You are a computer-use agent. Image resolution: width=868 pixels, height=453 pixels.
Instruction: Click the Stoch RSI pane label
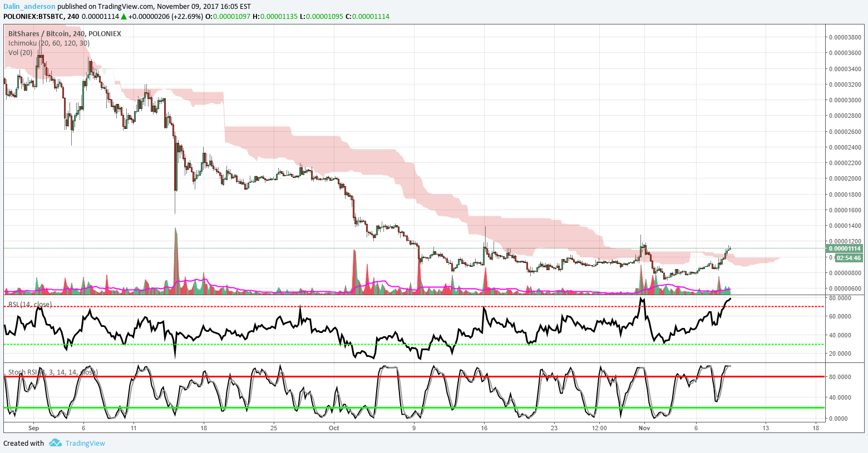53,372
